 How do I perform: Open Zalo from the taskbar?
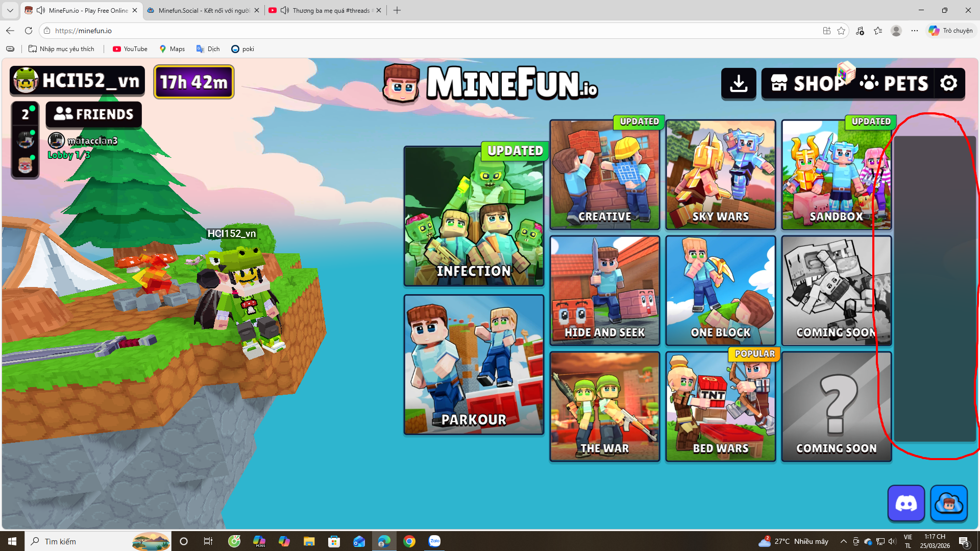434,541
